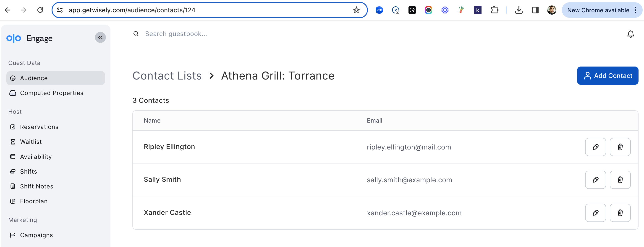Toggle the Chrome side panel
This screenshot has width=644, height=247.
point(535,10)
